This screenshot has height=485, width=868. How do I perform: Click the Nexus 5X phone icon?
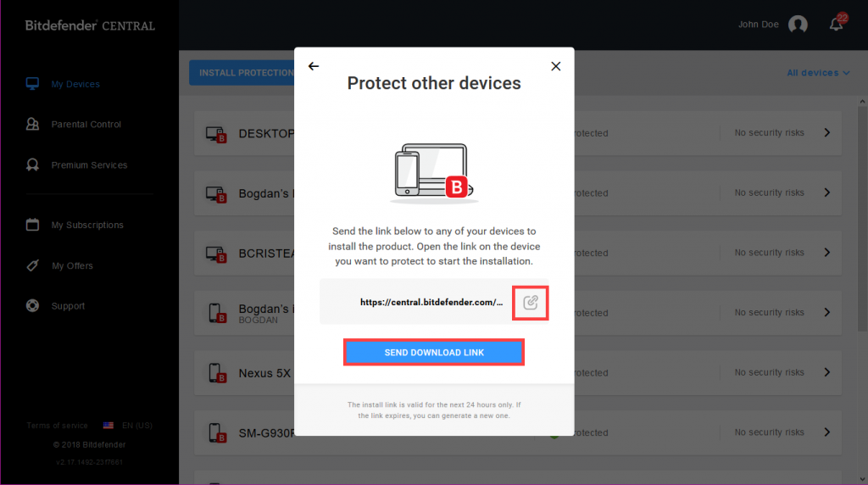[217, 373]
